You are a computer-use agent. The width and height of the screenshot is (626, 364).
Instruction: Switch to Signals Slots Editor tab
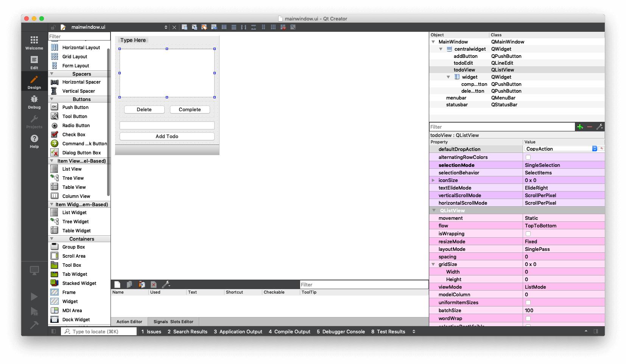coord(173,322)
